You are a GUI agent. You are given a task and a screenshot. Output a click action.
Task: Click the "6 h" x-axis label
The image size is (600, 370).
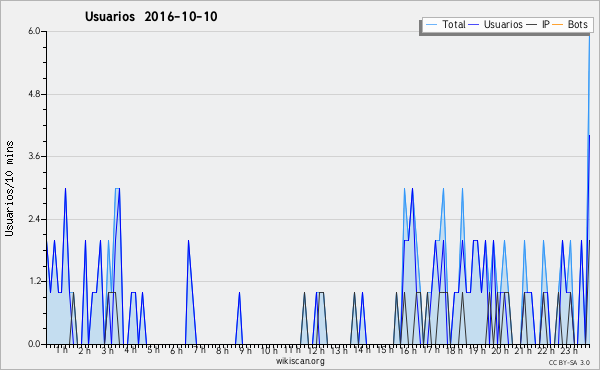click(176, 350)
